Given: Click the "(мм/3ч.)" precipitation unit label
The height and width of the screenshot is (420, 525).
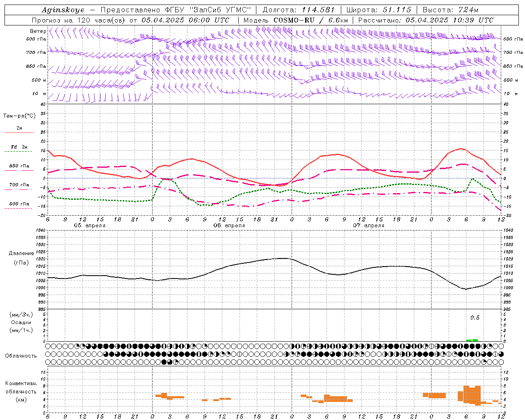Looking at the screenshot, I should [21, 315].
